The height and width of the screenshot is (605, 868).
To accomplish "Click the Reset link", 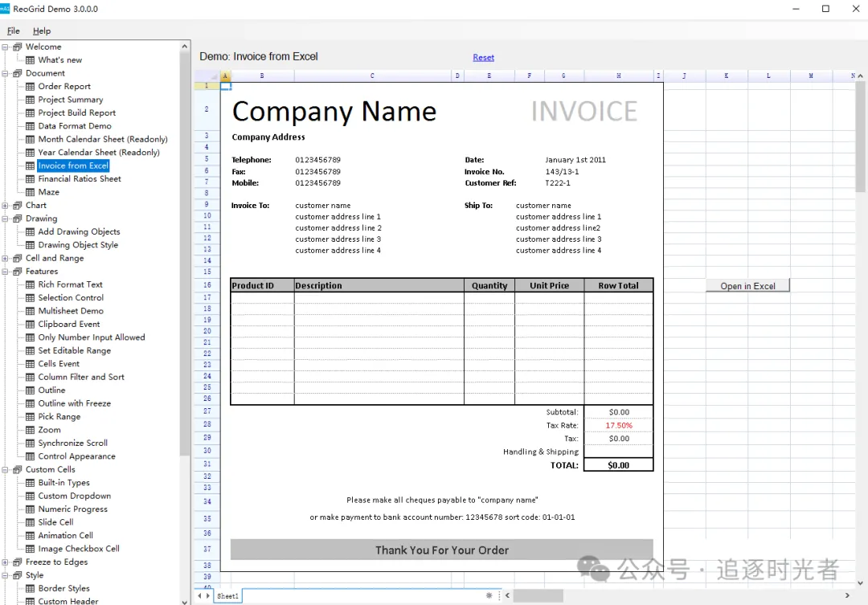I will 483,58.
